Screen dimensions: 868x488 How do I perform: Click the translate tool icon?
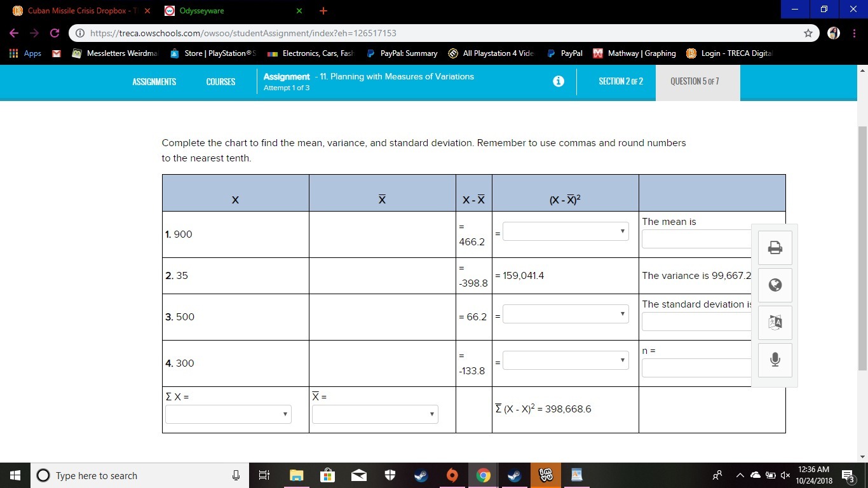(775, 322)
